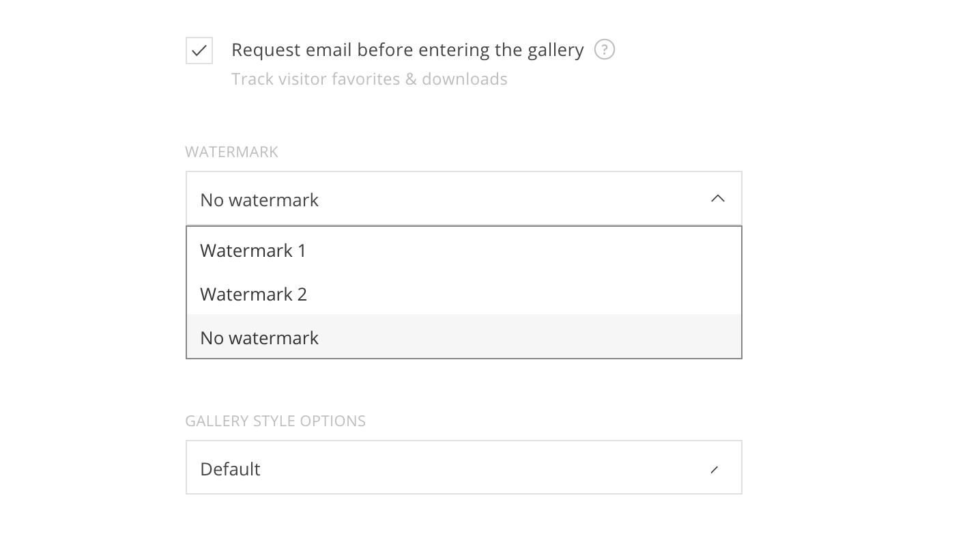Viewport: 980px width, 541px height.
Task: Select Watermark 1 from the list
Action: 253,251
